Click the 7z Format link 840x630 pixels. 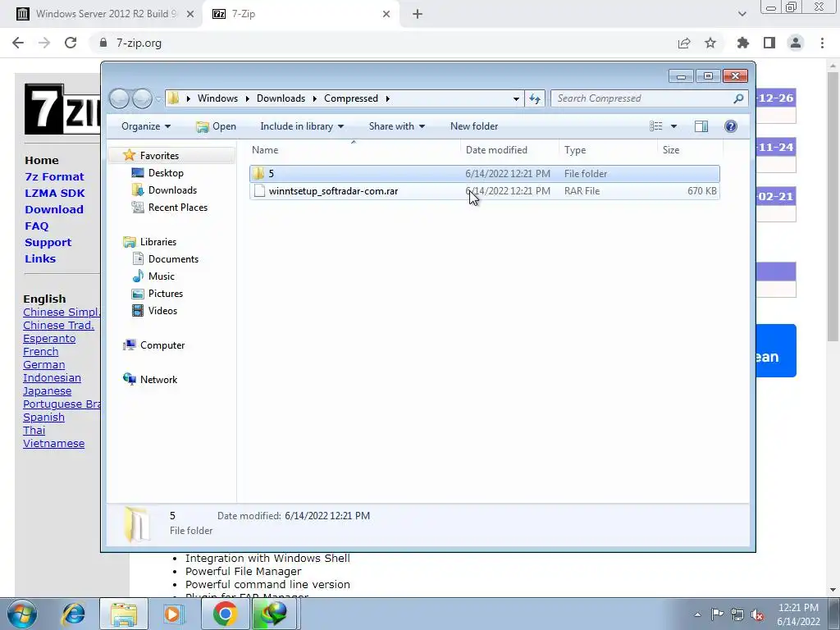pos(55,177)
